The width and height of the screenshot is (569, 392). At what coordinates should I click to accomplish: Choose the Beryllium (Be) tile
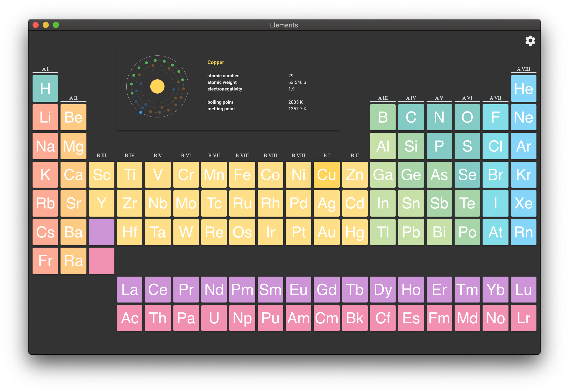tap(73, 117)
